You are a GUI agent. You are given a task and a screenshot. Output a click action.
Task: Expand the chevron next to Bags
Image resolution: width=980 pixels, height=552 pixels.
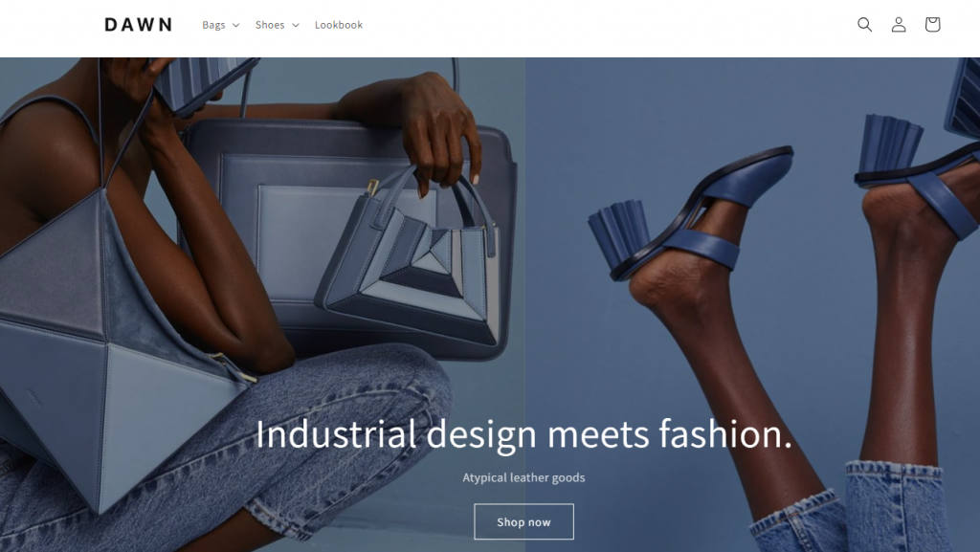(x=235, y=25)
